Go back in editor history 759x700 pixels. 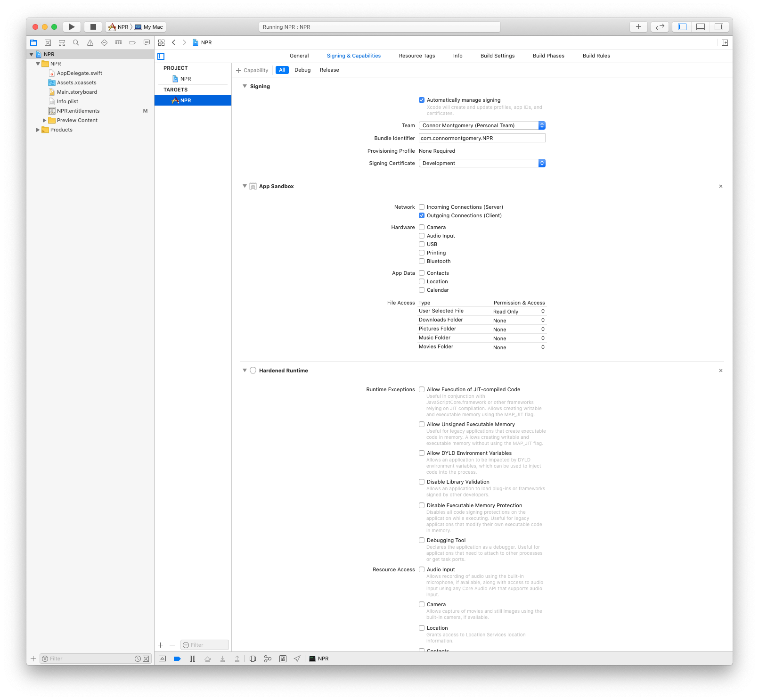173,42
